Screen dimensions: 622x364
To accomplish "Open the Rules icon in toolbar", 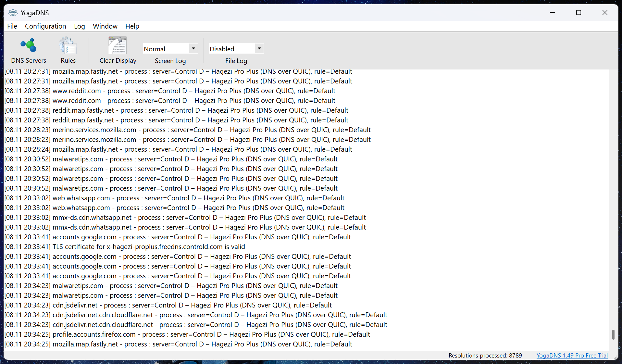I will (x=68, y=45).
